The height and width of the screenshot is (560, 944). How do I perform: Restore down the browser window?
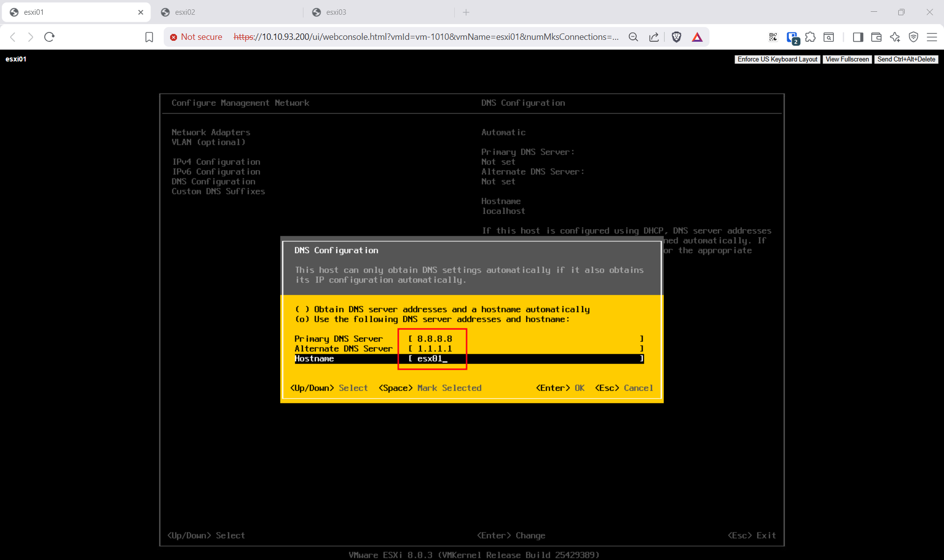click(x=901, y=12)
